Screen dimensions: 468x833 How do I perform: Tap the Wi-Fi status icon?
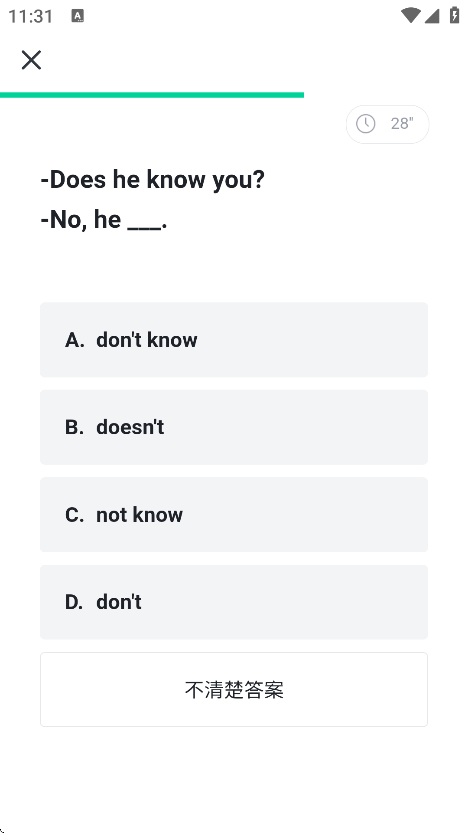coord(411,15)
